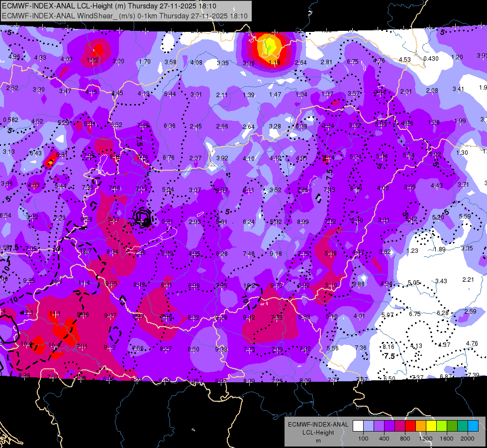This screenshot has height=448, width=487.
Task: Click the wind shear value 4.01
Action: (359, 316)
